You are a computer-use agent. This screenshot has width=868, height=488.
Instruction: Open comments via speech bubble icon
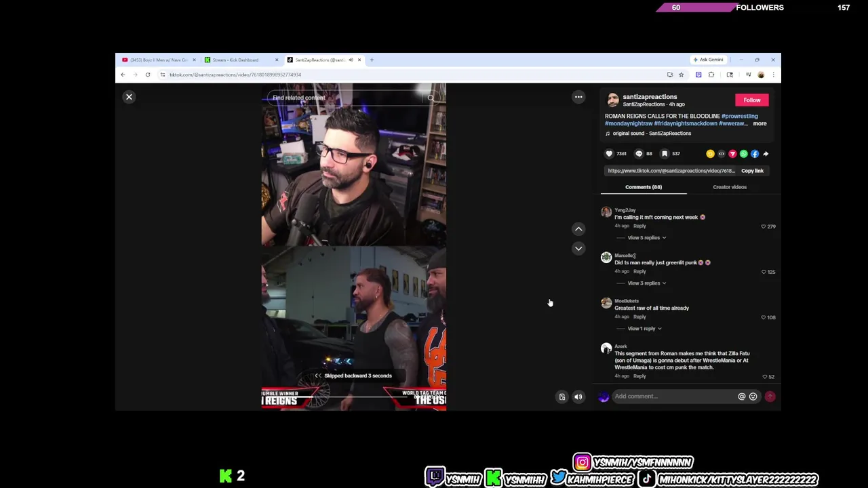[638, 154]
